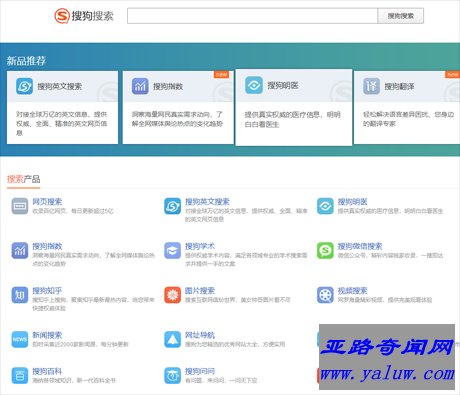Click the 搜狗英文搜索 card description text
This screenshot has width=460, height=395.
(x=62, y=124)
